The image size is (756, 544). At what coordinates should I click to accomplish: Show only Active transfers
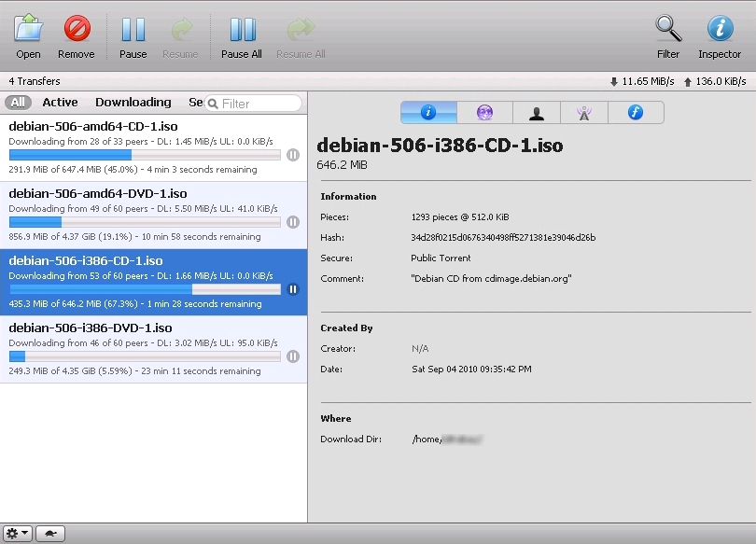click(x=60, y=103)
